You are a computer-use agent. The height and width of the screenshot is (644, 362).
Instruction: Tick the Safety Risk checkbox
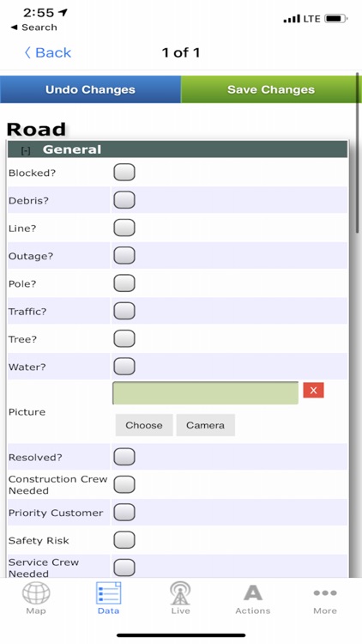124,540
